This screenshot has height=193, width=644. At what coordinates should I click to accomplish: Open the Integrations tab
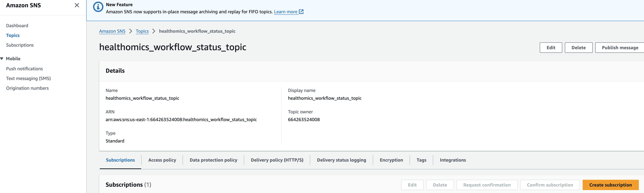pyautogui.click(x=453, y=160)
